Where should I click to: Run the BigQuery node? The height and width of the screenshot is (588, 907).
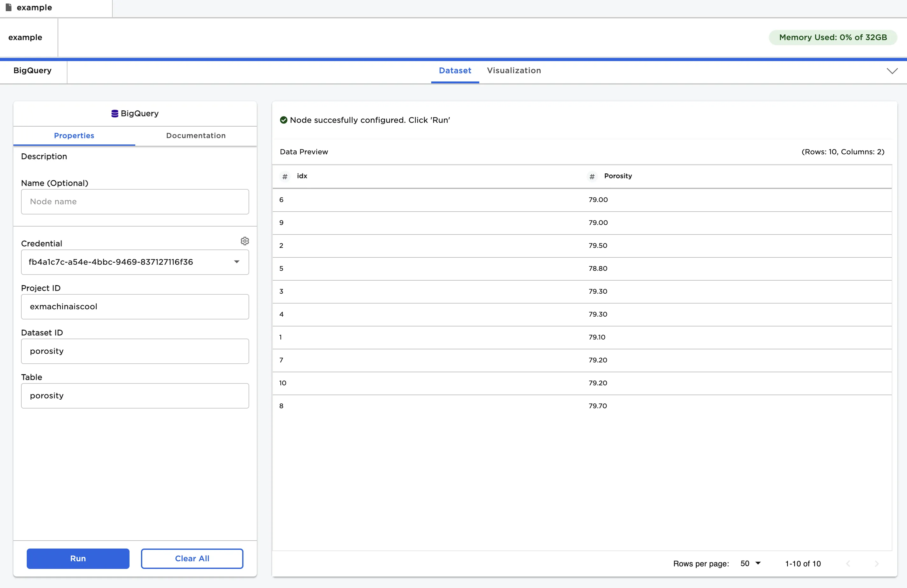(78, 558)
